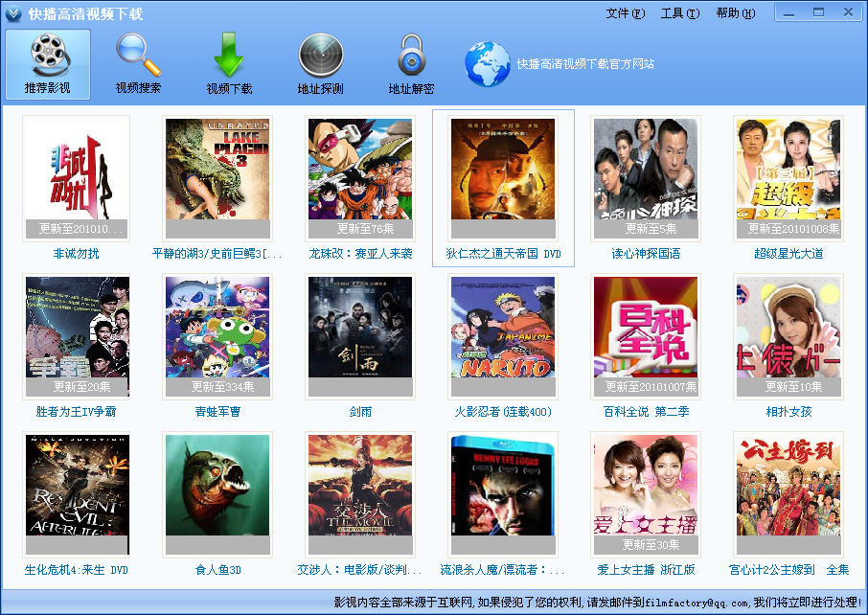Viewport: 868px width, 615px height.
Task: Click the 更新至76集 episode status text
Action: coord(365,229)
